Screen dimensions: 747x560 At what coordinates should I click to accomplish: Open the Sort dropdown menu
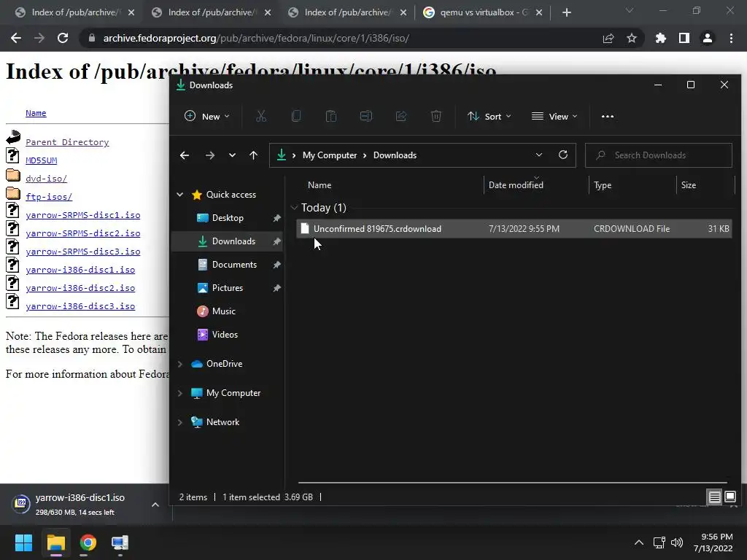click(489, 116)
